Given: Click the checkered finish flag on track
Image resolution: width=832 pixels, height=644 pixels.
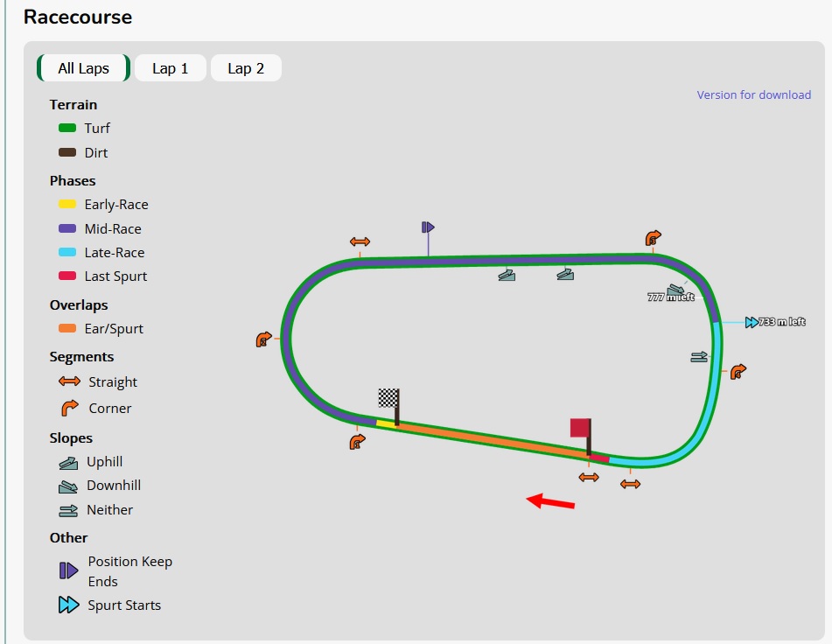Looking at the screenshot, I should [x=389, y=405].
